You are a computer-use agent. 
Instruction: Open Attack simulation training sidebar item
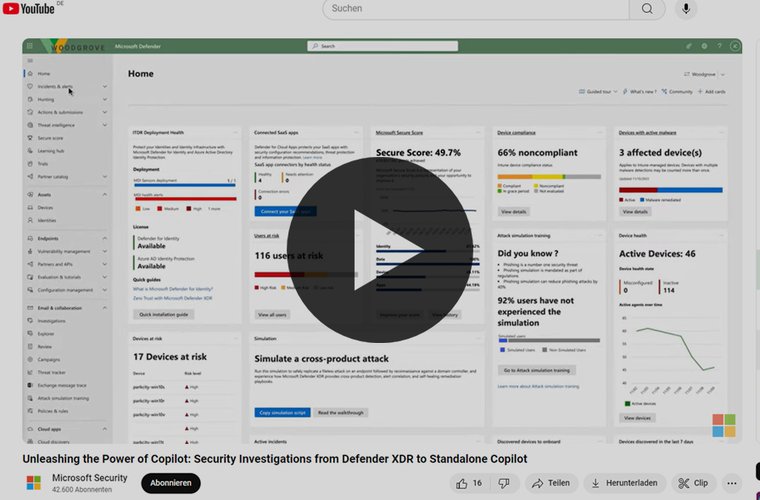(63, 398)
